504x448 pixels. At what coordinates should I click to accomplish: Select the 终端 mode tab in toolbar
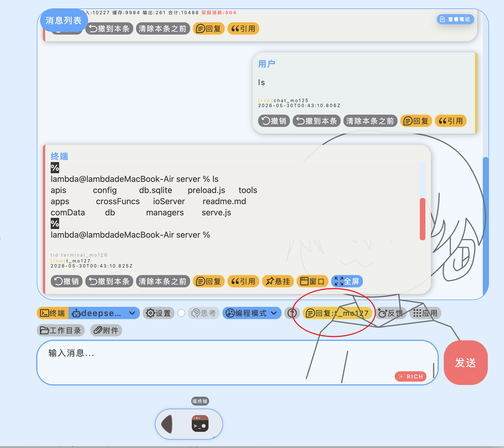click(53, 313)
